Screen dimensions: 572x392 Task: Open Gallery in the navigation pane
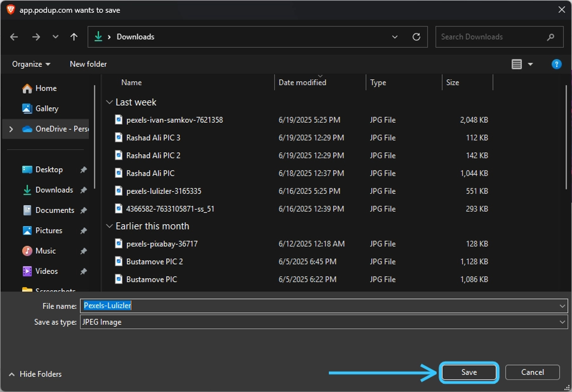click(47, 109)
